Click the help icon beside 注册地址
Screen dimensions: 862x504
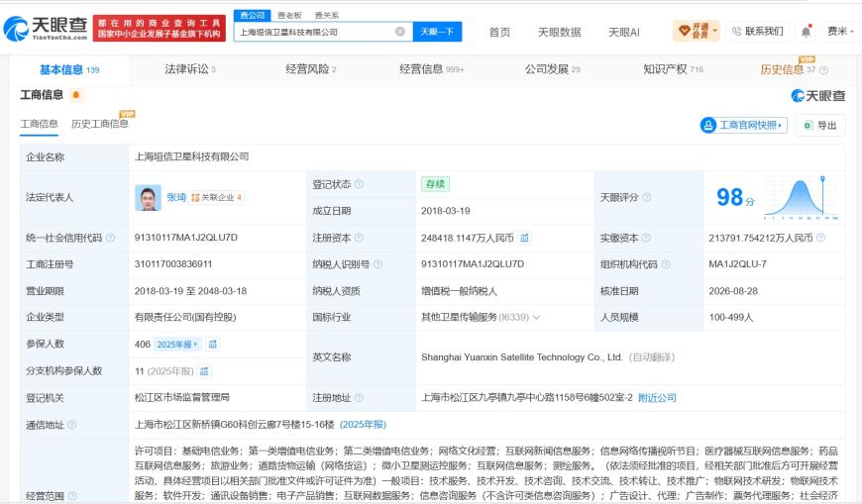360,397
